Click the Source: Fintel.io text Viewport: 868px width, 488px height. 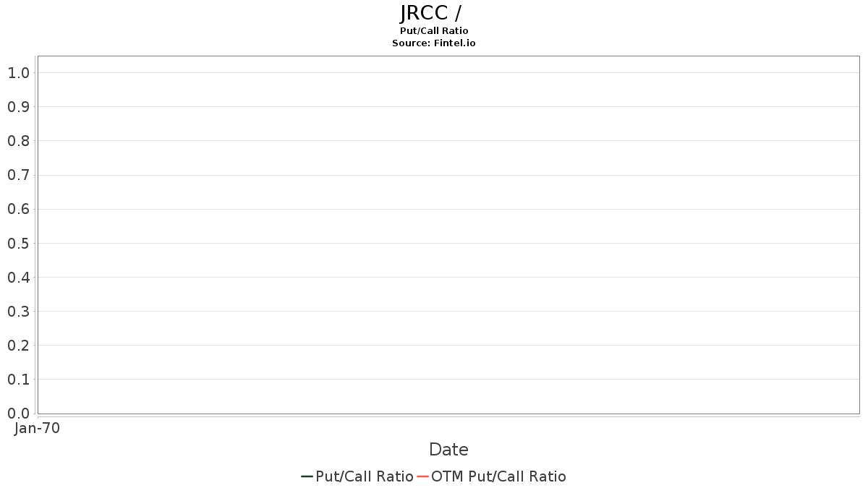(434, 43)
